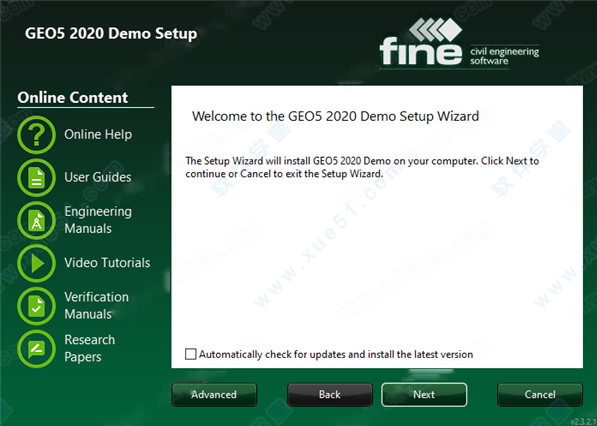This screenshot has height=426, width=597.
Task: Select the User Guides text link
Action: point(97,177)
